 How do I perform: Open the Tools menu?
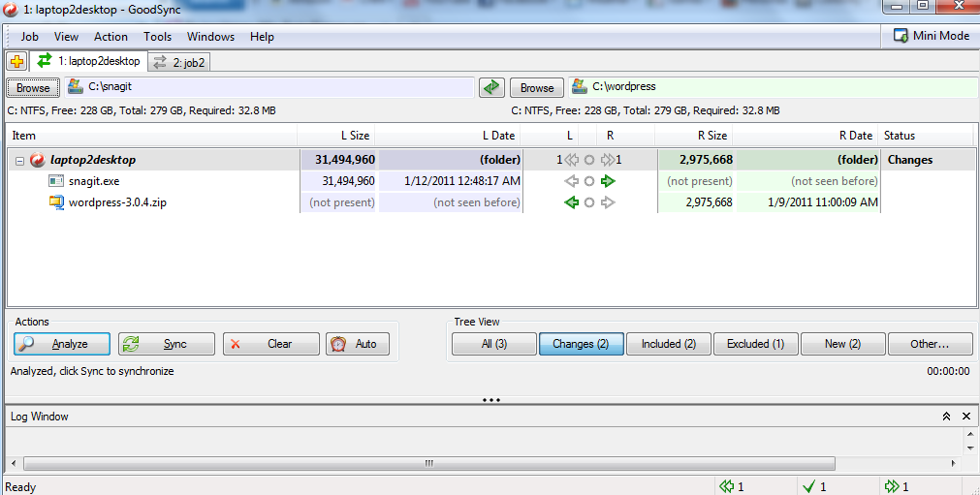coord(157,37)
